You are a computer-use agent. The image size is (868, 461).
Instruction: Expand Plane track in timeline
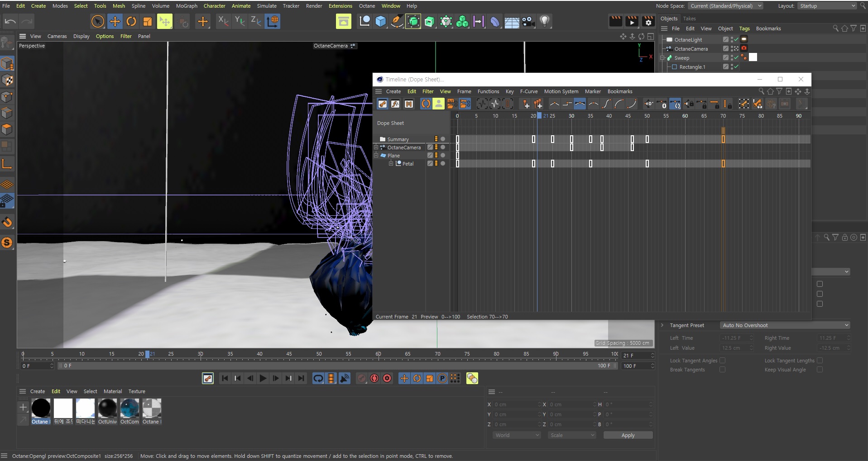click(376, 155)
